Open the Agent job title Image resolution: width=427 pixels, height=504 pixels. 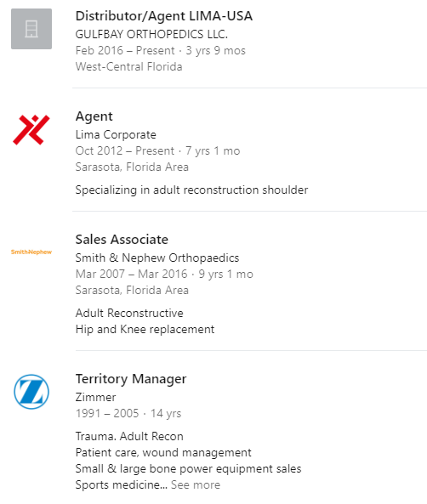click(x=94, y=116)
